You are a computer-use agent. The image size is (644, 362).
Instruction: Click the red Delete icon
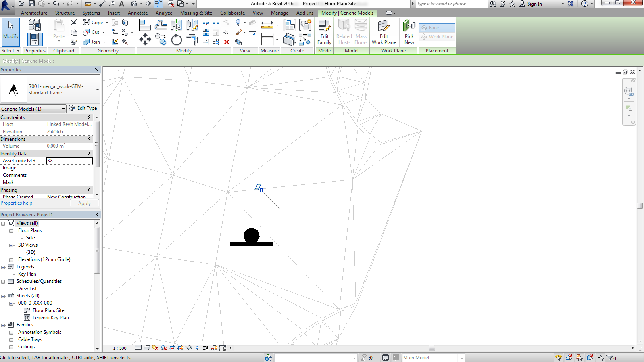point(226,42)
